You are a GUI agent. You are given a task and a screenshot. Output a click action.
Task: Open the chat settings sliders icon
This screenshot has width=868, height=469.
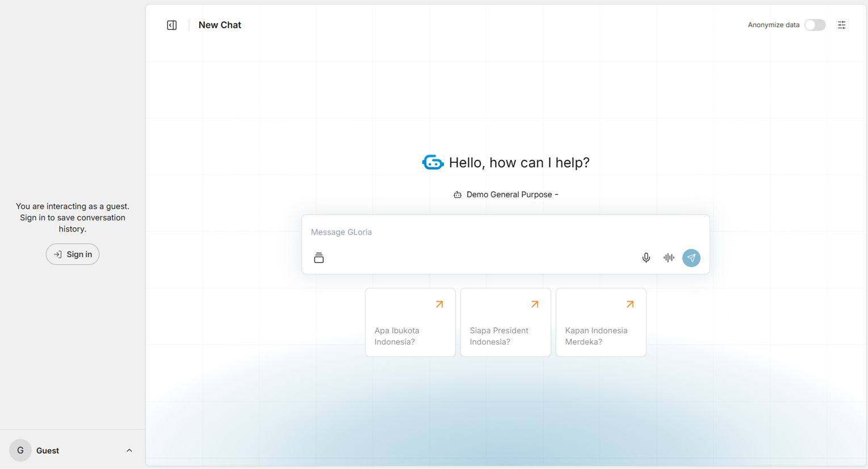841,25
